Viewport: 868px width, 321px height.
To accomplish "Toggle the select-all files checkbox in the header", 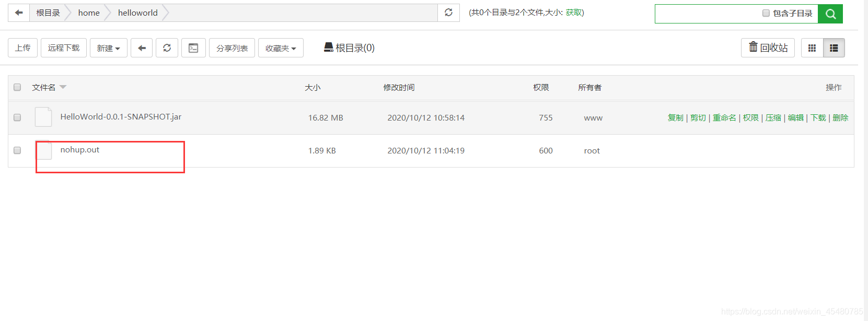I will 17,87.
